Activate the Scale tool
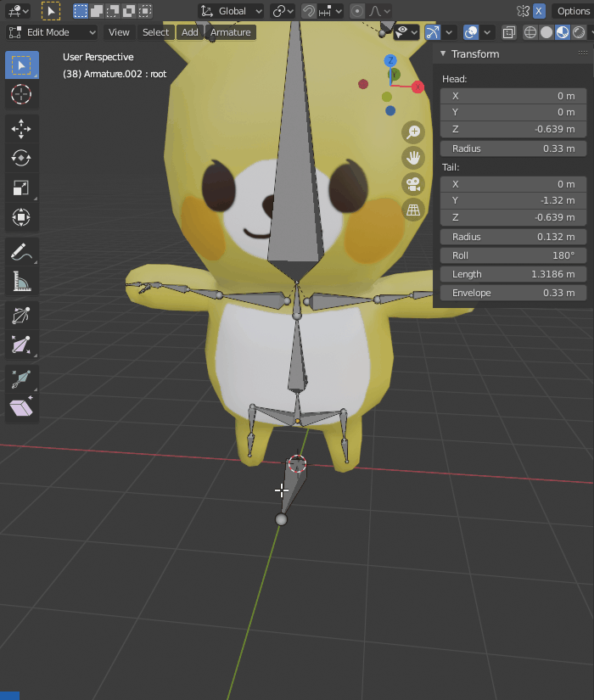The image size is (594, 700). click(x=21, y=188)
